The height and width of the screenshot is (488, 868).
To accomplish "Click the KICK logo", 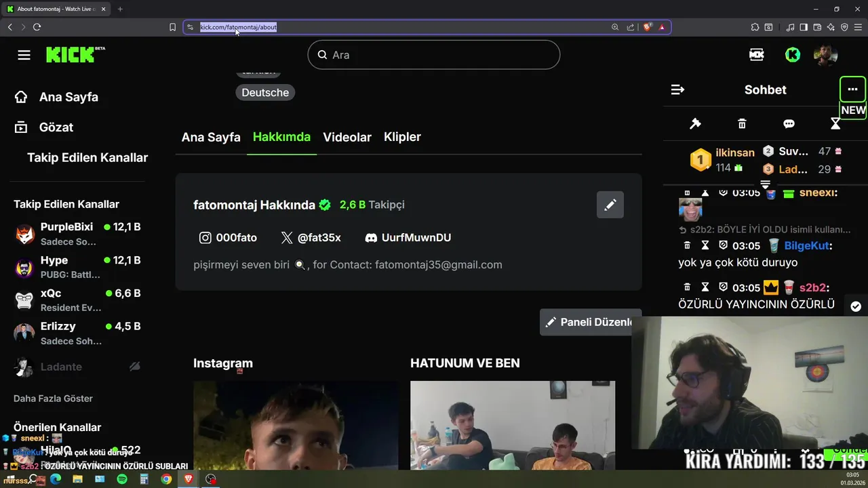I will tap(75, 54).
